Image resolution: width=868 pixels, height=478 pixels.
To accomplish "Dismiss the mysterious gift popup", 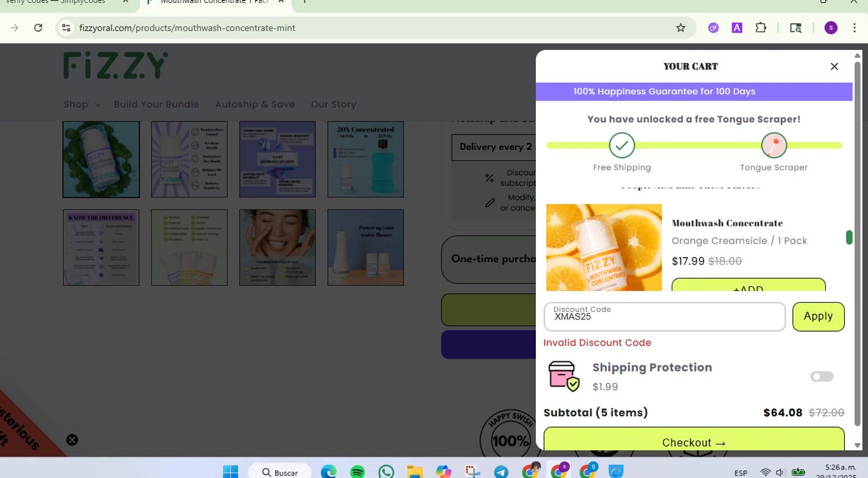I will (x=72, y=440).
